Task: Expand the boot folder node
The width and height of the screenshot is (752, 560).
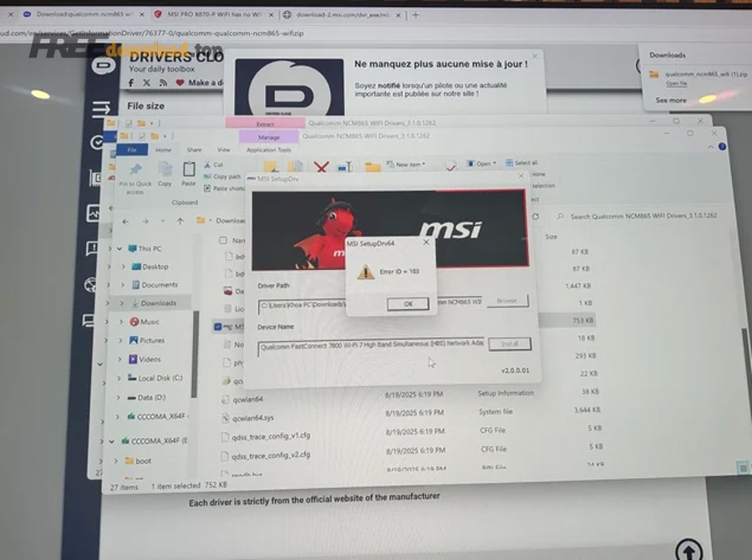Action: pyautogui.click(x=115, y=461)
